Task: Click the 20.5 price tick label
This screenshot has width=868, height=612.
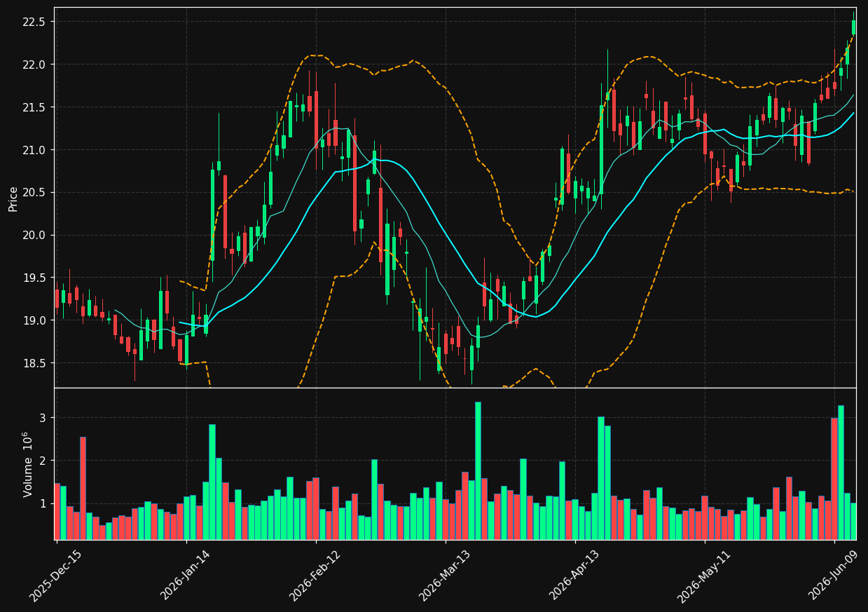Action: [34, 193]
